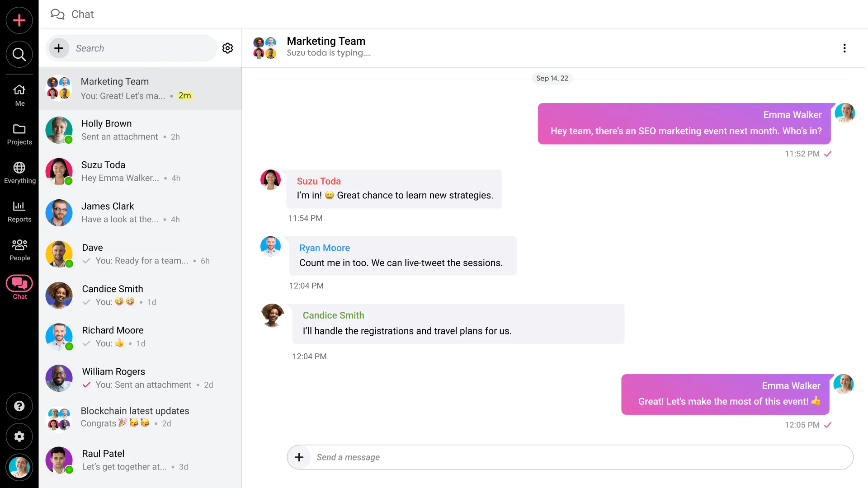Open the People section

click(x=19, y=250)
